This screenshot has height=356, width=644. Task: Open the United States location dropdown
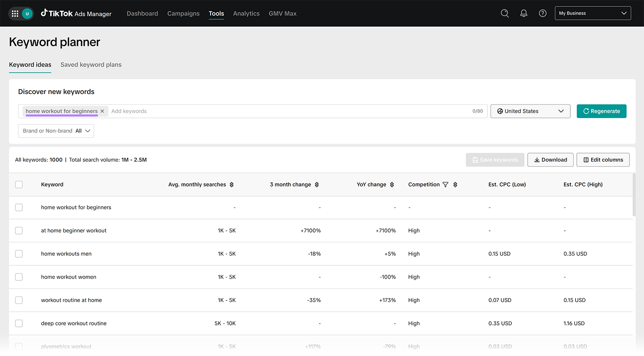(530, 111)
